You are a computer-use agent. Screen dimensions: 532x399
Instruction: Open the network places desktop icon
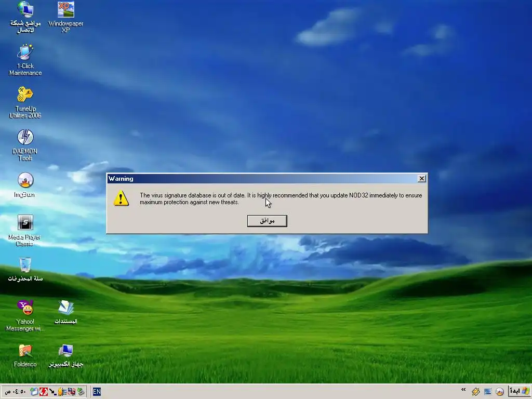pos(25,17)
